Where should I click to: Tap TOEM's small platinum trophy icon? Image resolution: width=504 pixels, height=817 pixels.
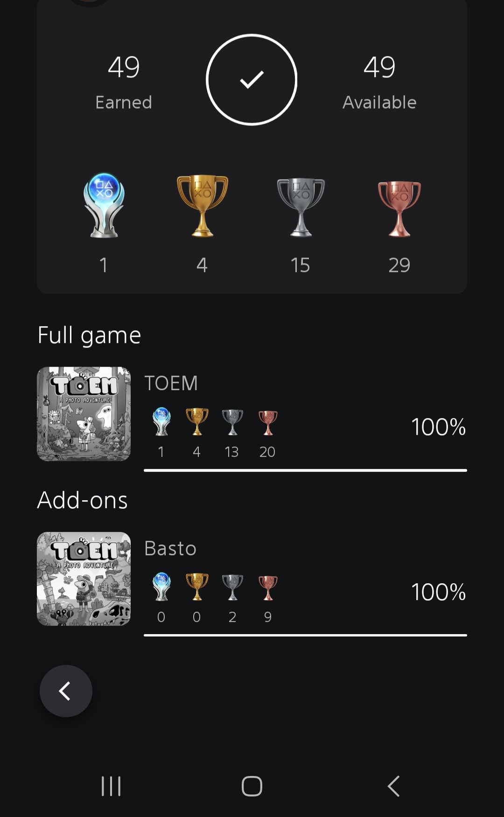pyautogui.click(x=161, y=422)
